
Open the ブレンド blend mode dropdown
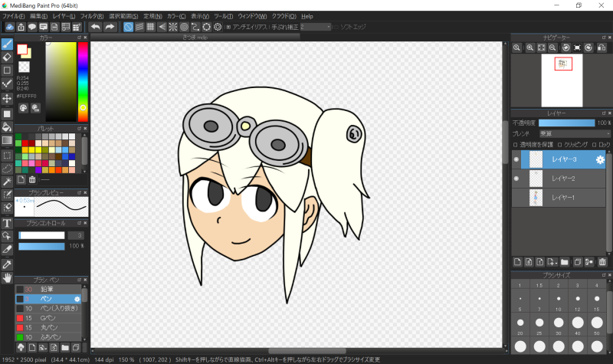tap(573, 133)
